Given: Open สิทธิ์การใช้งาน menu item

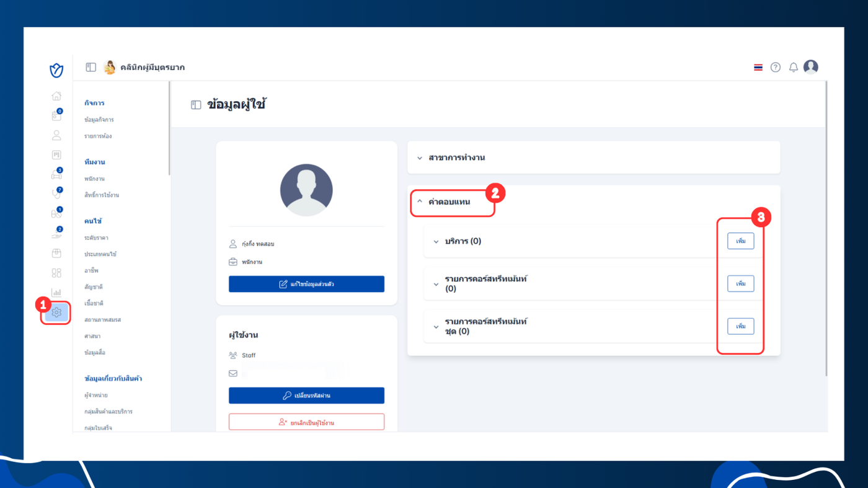Looking at the screenshot, I should tap(102, 195).
